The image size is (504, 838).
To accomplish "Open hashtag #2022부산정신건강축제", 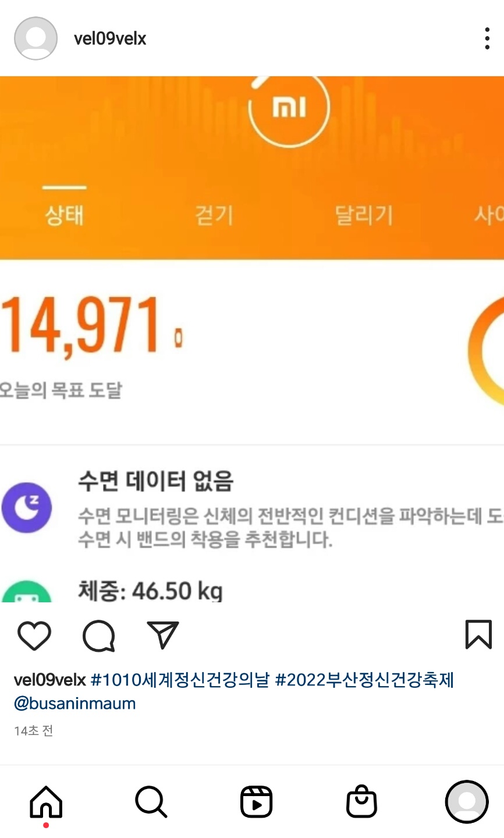I will pos(365,680).
